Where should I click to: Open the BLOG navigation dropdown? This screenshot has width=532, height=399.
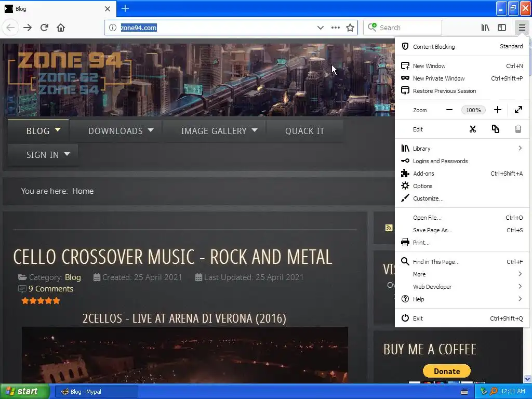[x=38, y=130]
